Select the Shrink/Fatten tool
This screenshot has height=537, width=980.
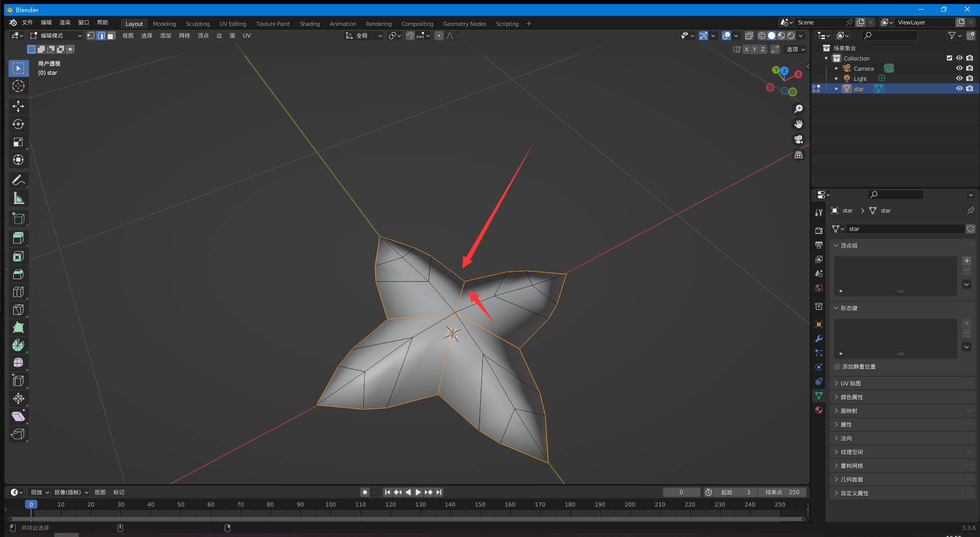tap(18, 398)
